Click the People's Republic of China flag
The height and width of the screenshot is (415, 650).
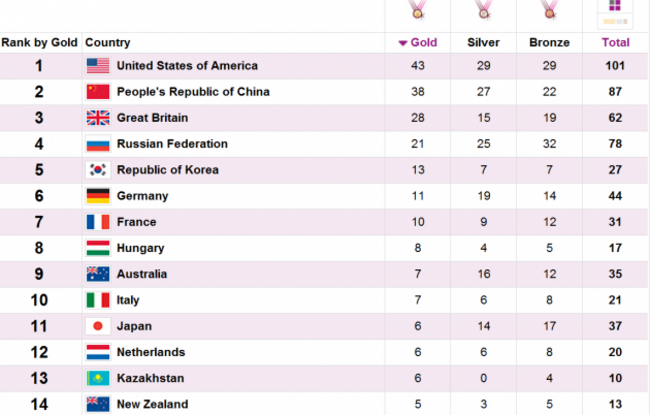point(97,92)
